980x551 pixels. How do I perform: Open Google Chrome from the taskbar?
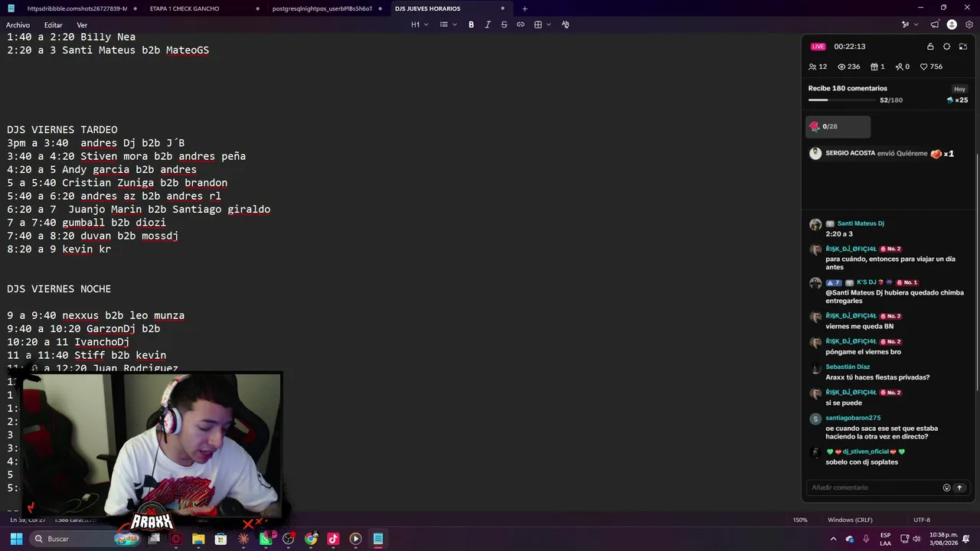click(311, 539)
